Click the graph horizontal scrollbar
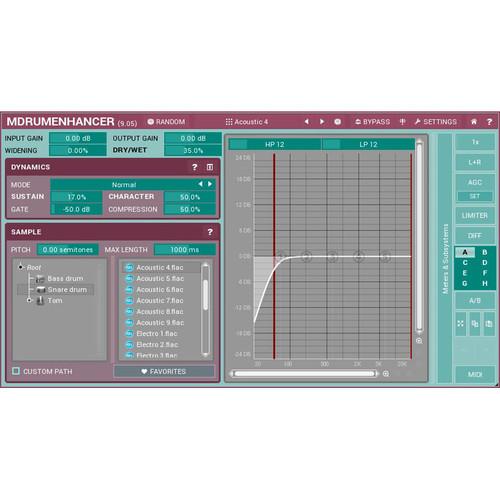The width and height of the screenshot is (500, 500). tap(304, 374)
